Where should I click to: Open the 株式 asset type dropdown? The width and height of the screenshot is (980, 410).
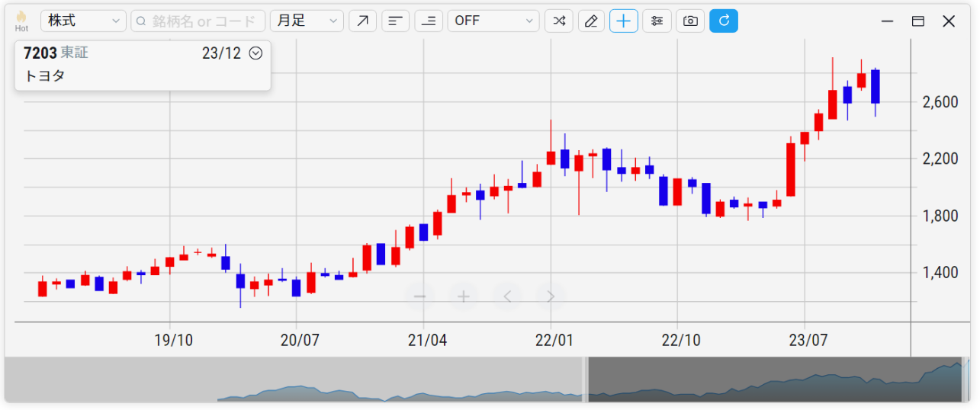(84, 21)
